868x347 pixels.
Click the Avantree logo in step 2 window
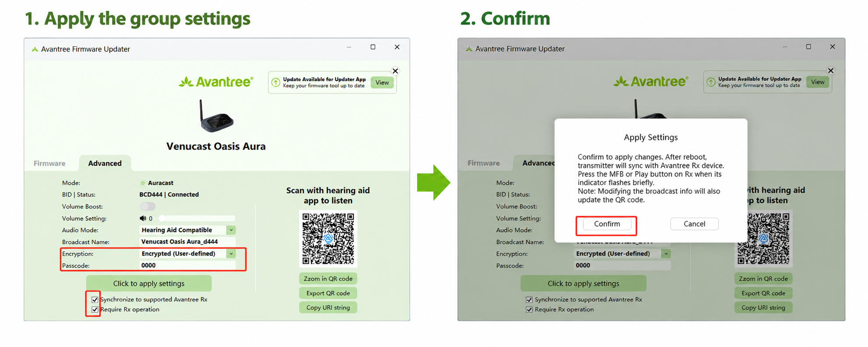(651, 81)
